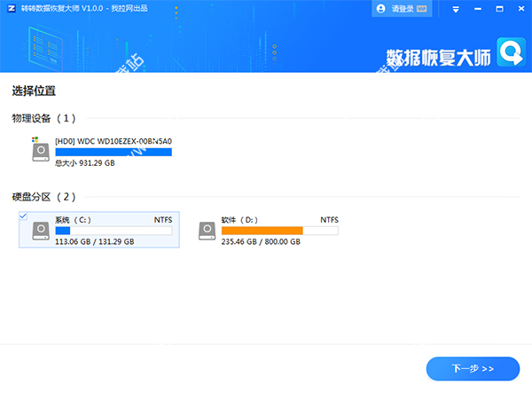Close the data recovery window
This screenshot has height=393, width=532.
pos(521,9)
